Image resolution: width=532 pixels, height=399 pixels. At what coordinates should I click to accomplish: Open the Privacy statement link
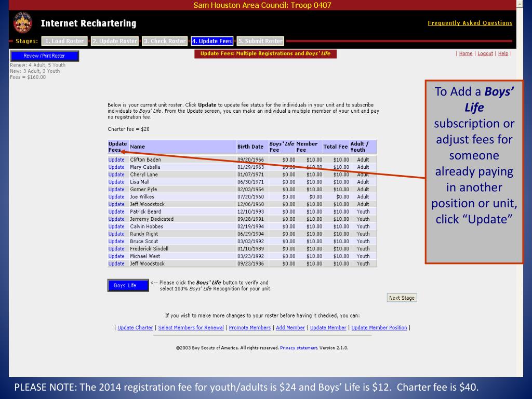[x=299, y=348]
